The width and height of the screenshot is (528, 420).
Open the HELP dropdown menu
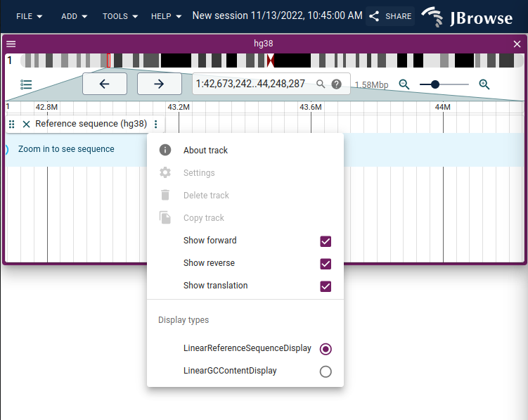[166, 16]
